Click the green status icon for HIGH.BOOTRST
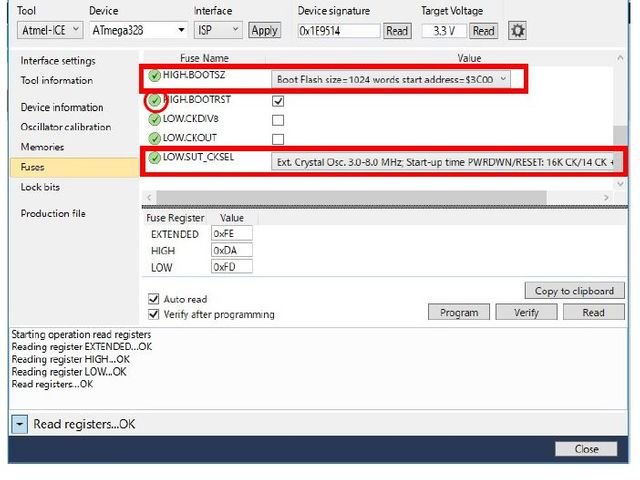 pyautogui.click(x=154, y=100)
